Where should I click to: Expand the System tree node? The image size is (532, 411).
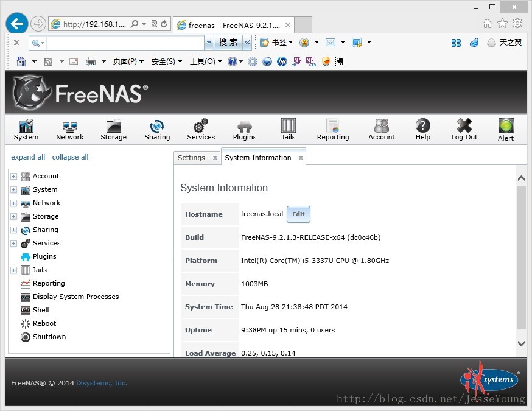(x=13, y=189)
